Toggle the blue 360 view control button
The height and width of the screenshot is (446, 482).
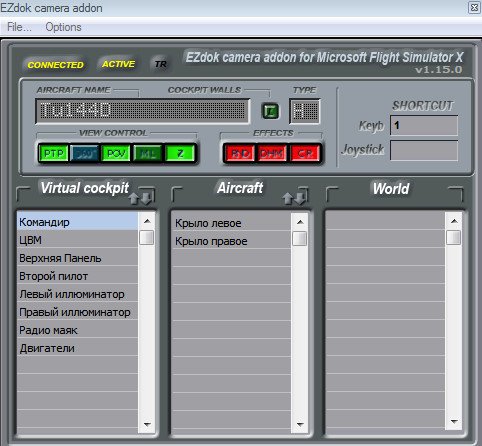85,153
